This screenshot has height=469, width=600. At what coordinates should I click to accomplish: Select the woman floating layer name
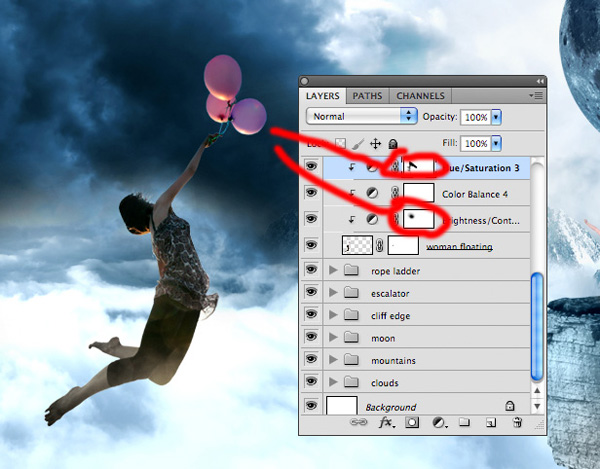[x=459, y=247]
